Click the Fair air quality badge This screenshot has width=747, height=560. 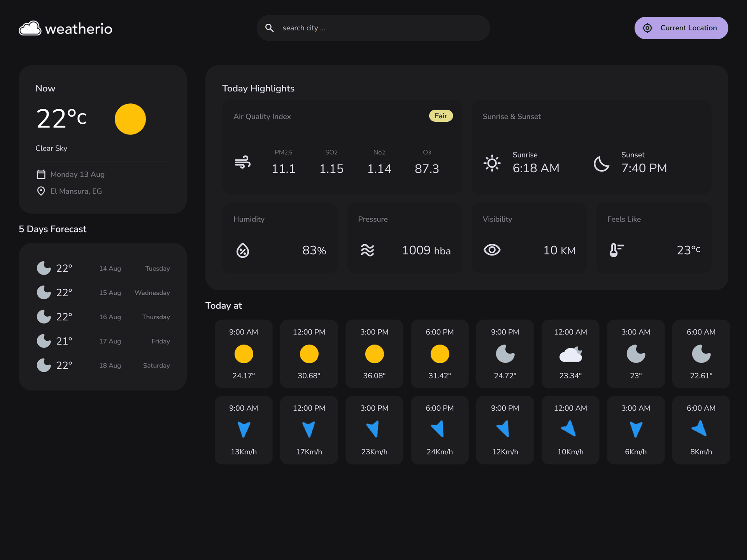click(441, 116)
